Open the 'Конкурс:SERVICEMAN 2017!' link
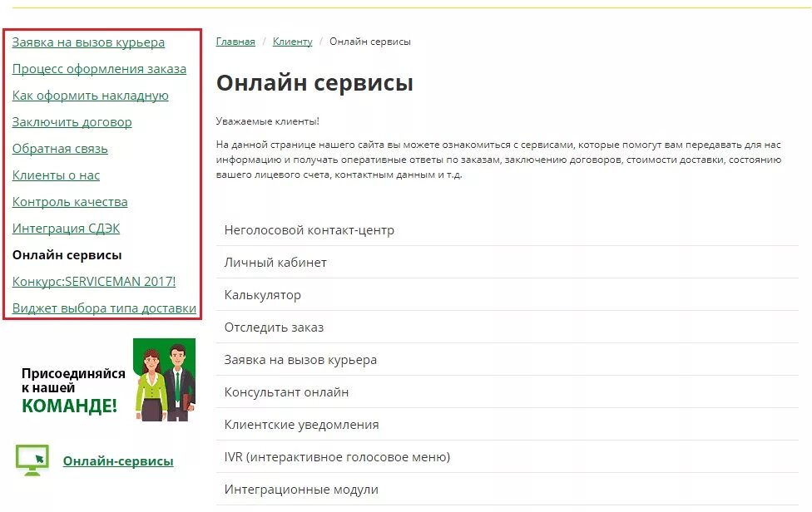 tap(93, 282)
